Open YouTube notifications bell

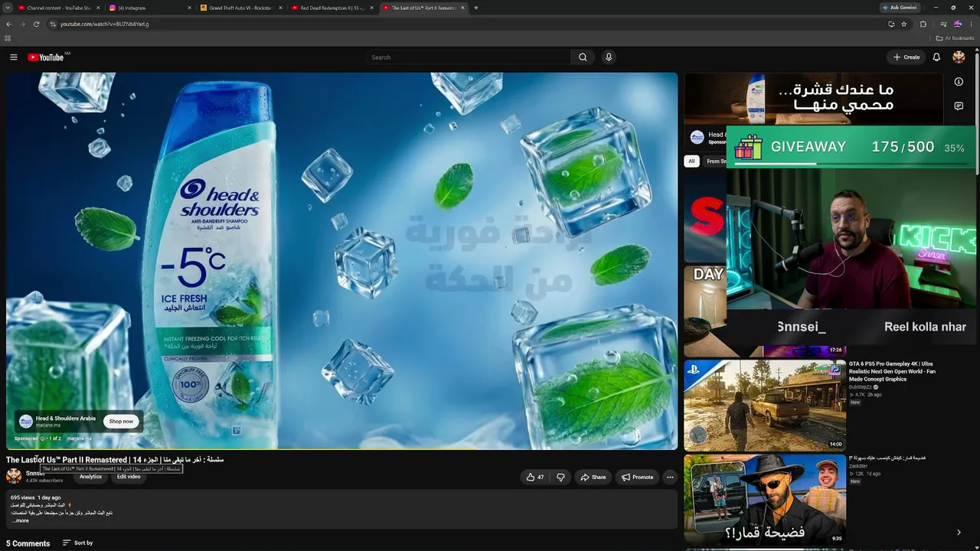[936, 57]
